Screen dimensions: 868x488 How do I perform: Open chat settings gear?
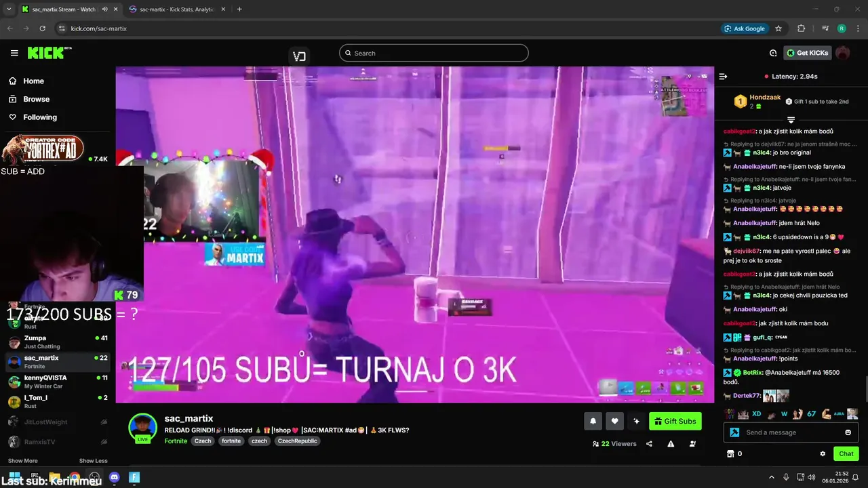pyautogui.click(x=823, y=453)
